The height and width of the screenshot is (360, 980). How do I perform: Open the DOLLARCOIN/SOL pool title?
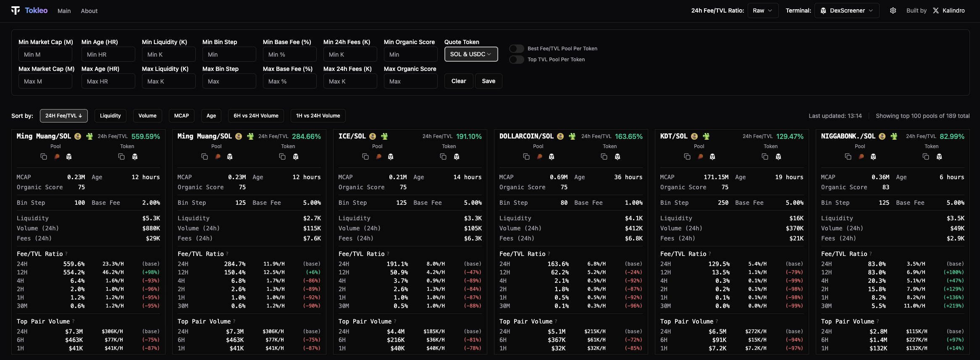pos(526,136)
